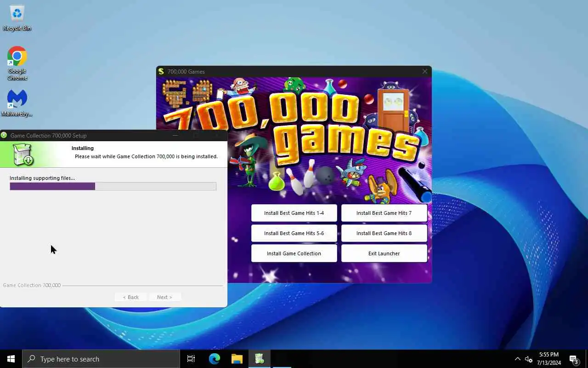Click the muted volume tray icon
588x368 pixels.
point(528,359)
